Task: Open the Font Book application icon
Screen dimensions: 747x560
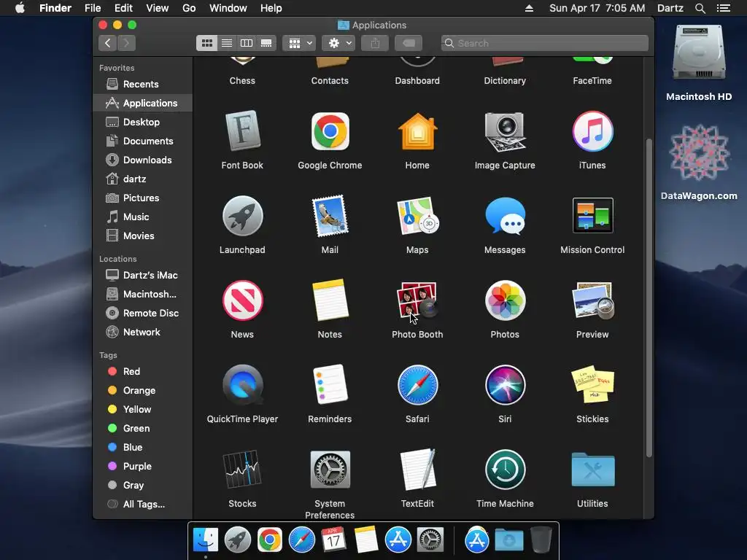Action: pos(242,131)
